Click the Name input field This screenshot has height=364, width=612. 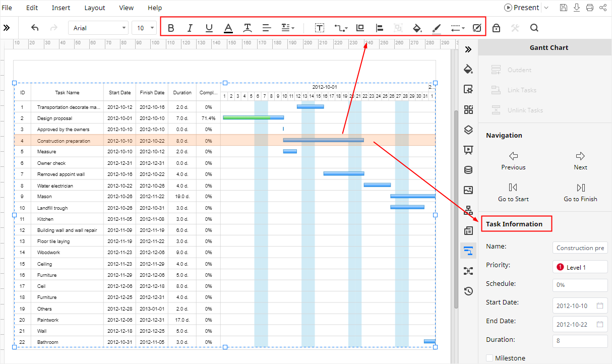(x=580, y=248)
